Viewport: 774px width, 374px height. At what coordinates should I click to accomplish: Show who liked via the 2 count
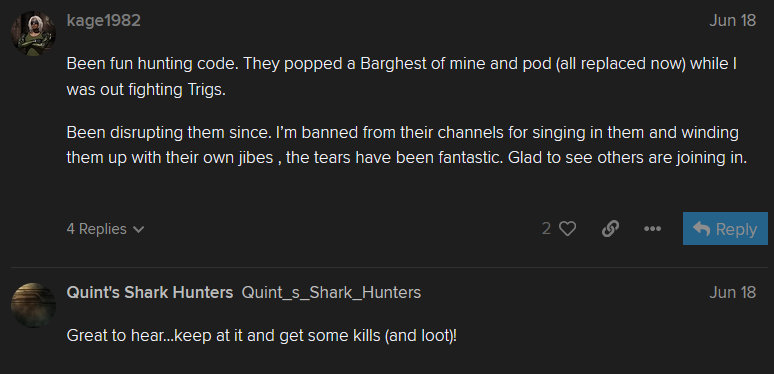pos(546,228)
